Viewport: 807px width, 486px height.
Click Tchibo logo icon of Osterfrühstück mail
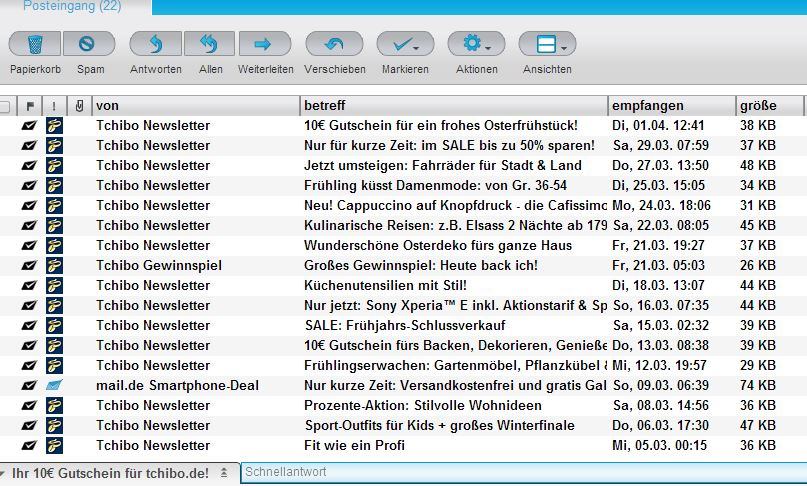(55, 126)
